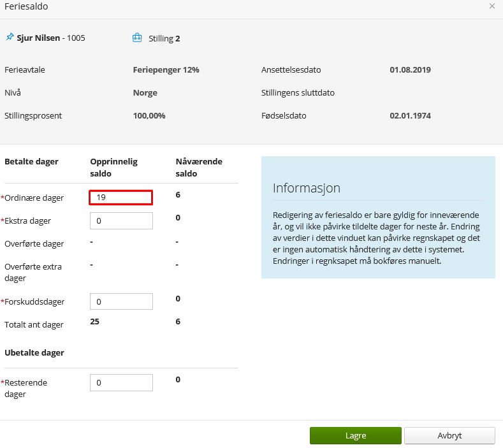Click the Resterende dager input field
Screen dimensions: 503x448
click(x=120, y=382)
